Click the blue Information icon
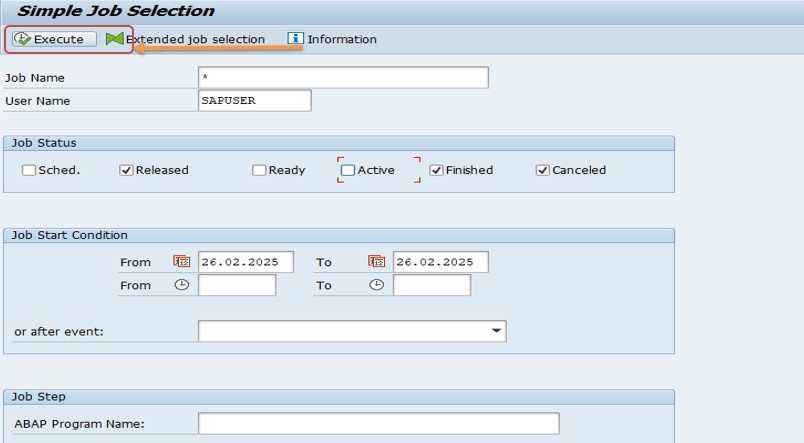The width and height of the screenshot is (804, 443). coord(295,38)
